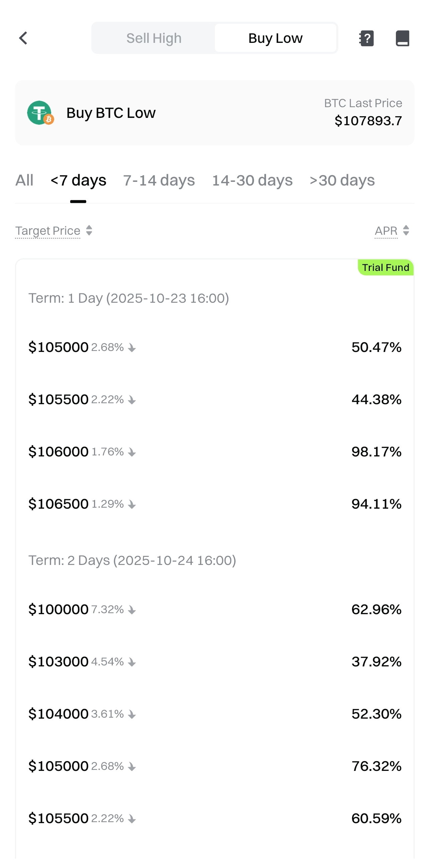Switch to 7-14 days tab
This screenshot has width=430, height=868.
pos(159,180)
